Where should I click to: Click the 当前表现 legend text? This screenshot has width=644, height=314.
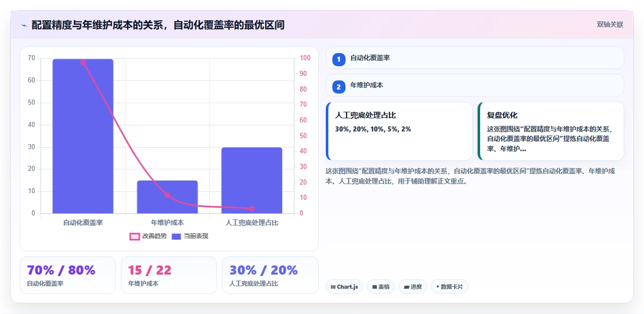[196, 236]
